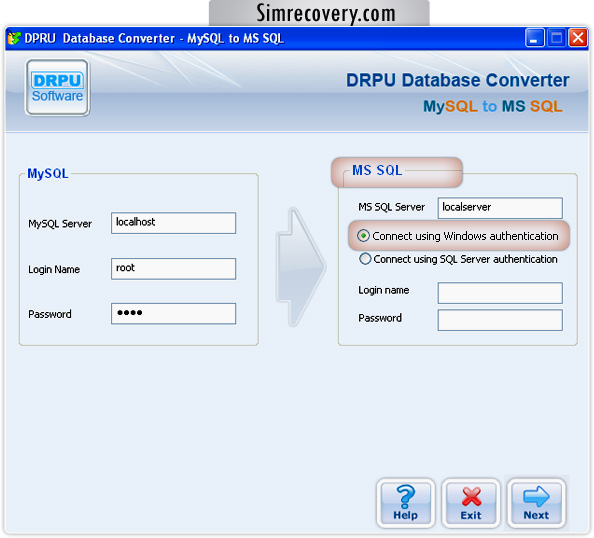Maximize the Database Converter window
Image resolution: width=594 pixels, height=538 pixels.
(x=556, y=38)
